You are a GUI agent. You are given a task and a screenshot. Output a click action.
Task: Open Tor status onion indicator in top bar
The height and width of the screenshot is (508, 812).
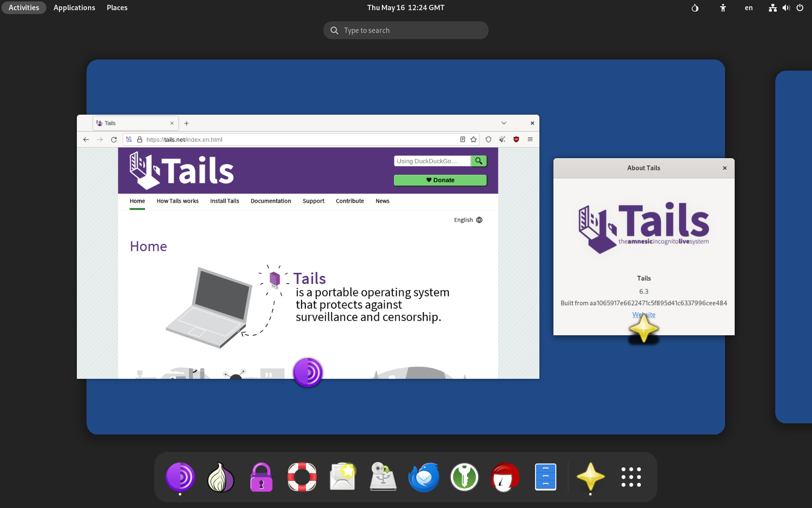(695, 8)
